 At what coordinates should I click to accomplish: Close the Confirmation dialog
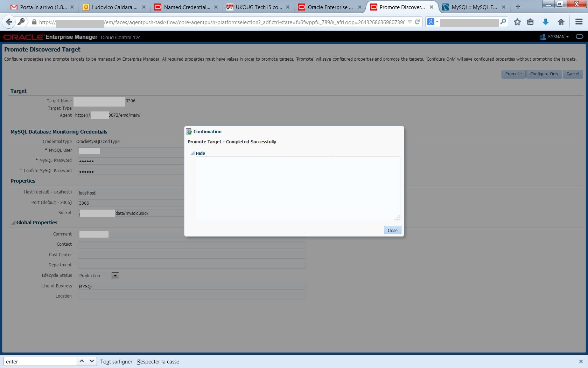pos(392,230)
